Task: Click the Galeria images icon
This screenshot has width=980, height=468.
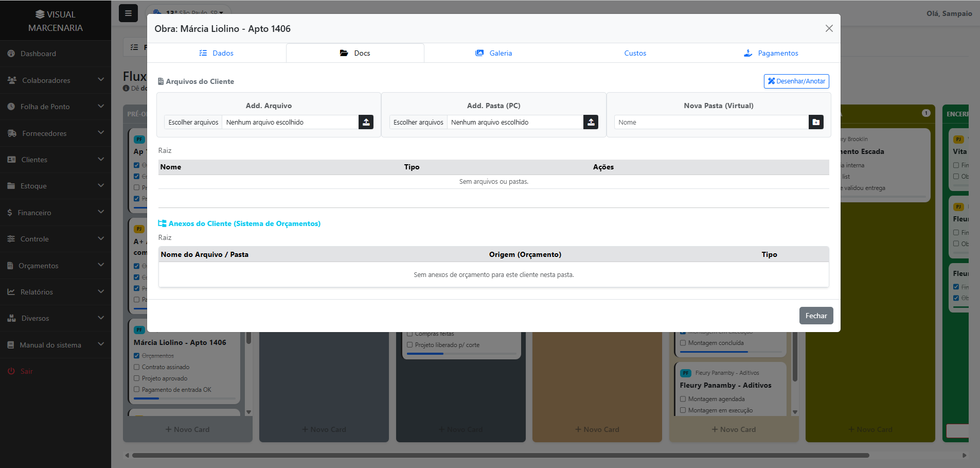Action: [479, 53]
